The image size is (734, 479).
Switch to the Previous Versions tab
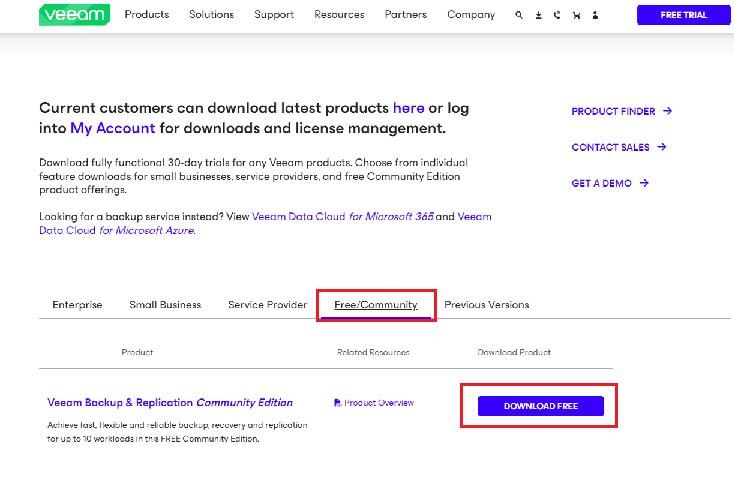click(x=487, y=305)
